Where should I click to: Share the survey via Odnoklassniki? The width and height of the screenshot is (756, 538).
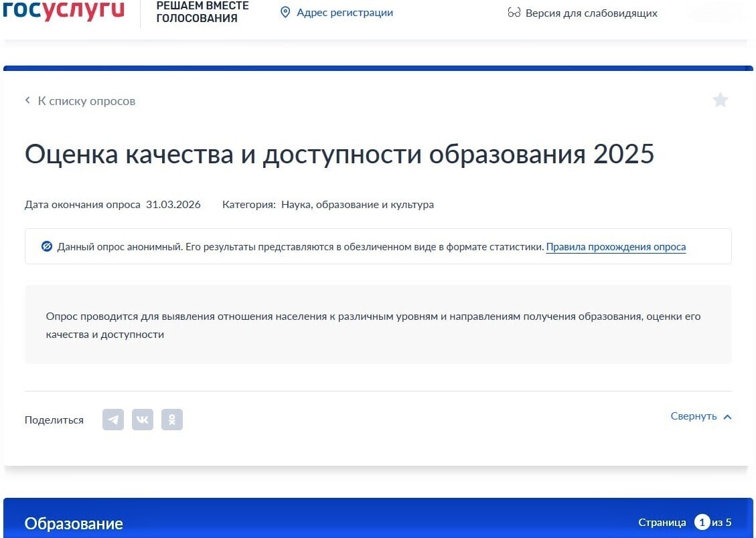pyautogui.click(x=172, y=420)
